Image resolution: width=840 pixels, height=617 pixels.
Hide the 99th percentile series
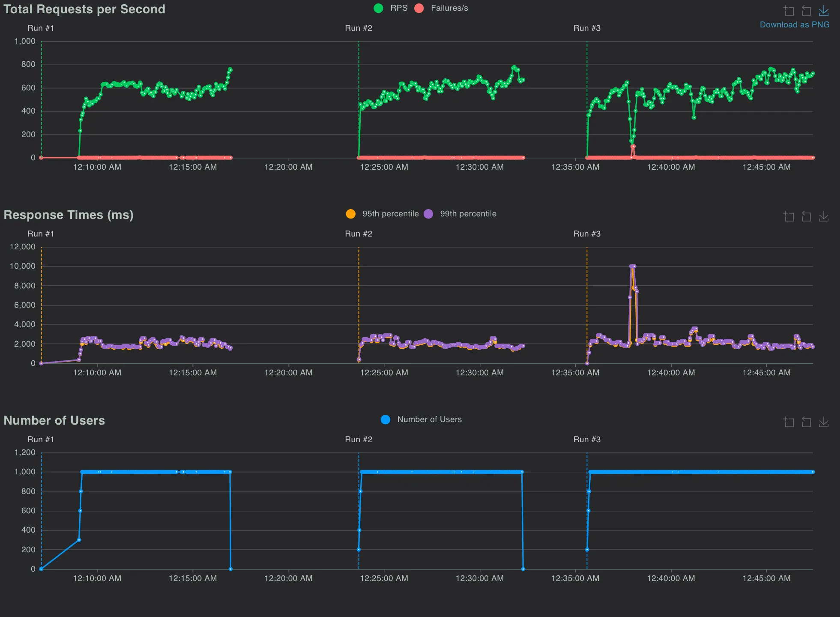click(x=468, y=214)
